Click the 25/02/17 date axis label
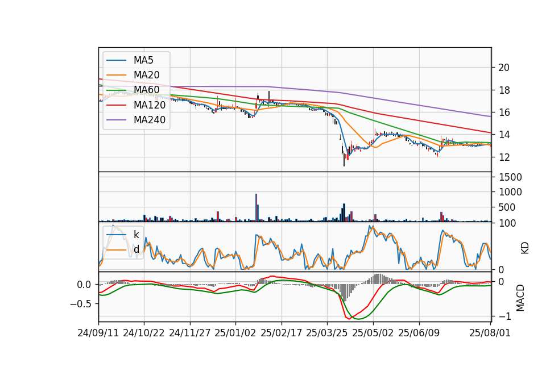 click(x=282, y=333)
